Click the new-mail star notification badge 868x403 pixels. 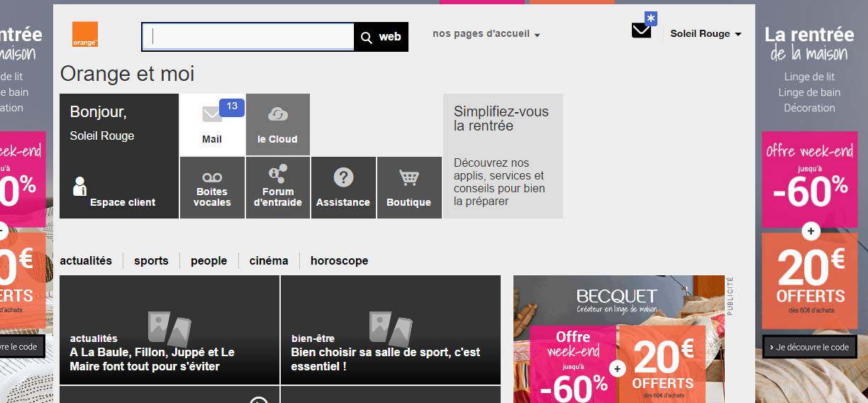(651, 18)
